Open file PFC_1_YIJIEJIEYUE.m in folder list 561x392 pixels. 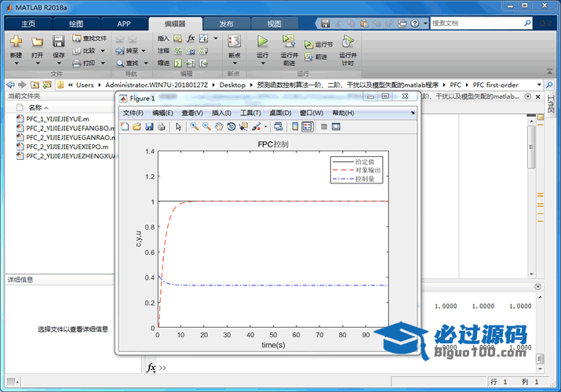(x=57, y=119)
